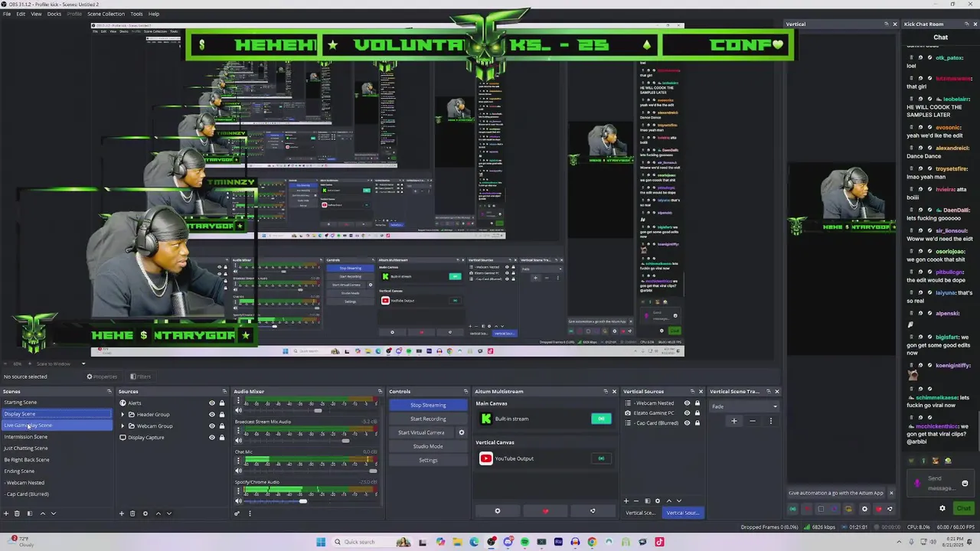
Task: Adjust Broadcast Stream Mix Audio volume slider
Action: coord(346,440)
